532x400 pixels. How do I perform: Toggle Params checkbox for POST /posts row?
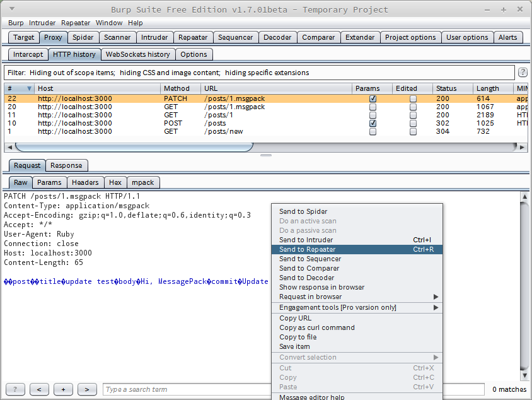pyautogui.click(x=373, y=124)
